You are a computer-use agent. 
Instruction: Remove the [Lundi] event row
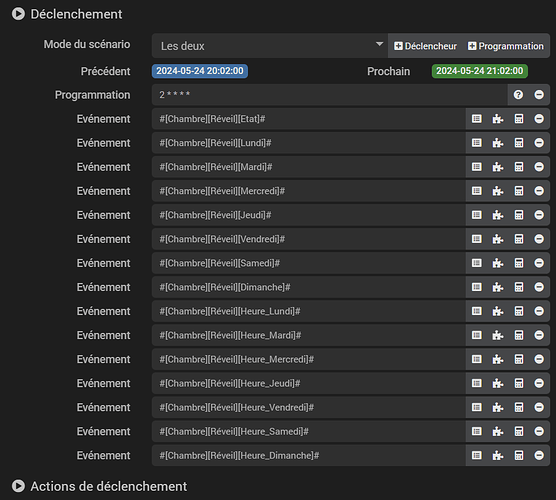coord(539,143)
